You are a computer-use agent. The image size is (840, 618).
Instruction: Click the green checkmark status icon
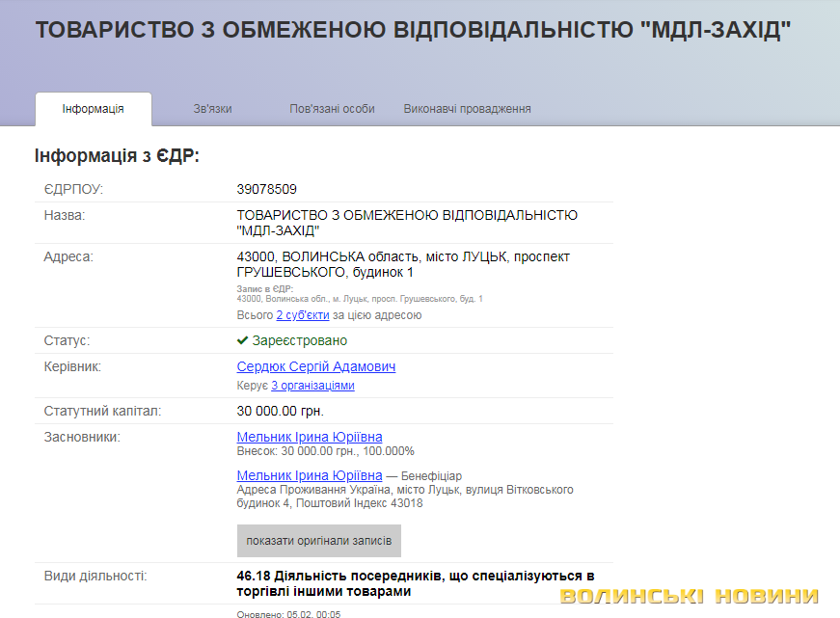tap(243, 341)
